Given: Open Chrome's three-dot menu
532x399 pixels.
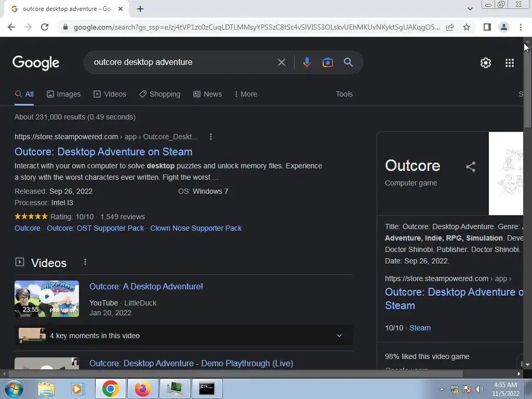Looking at the screenshot, I should (521, 27).
